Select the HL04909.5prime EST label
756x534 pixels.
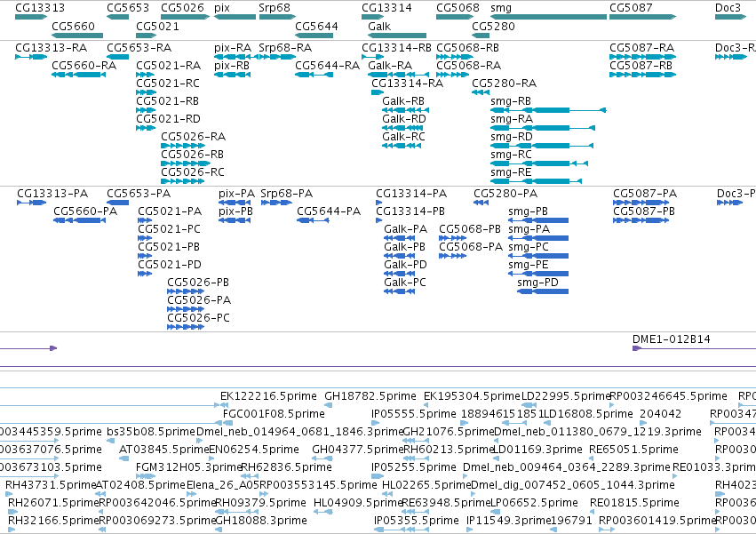[x=358, y=503]
